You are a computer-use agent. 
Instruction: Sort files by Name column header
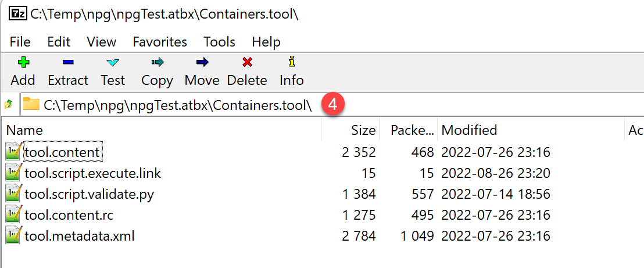click(x=24, y=130)
